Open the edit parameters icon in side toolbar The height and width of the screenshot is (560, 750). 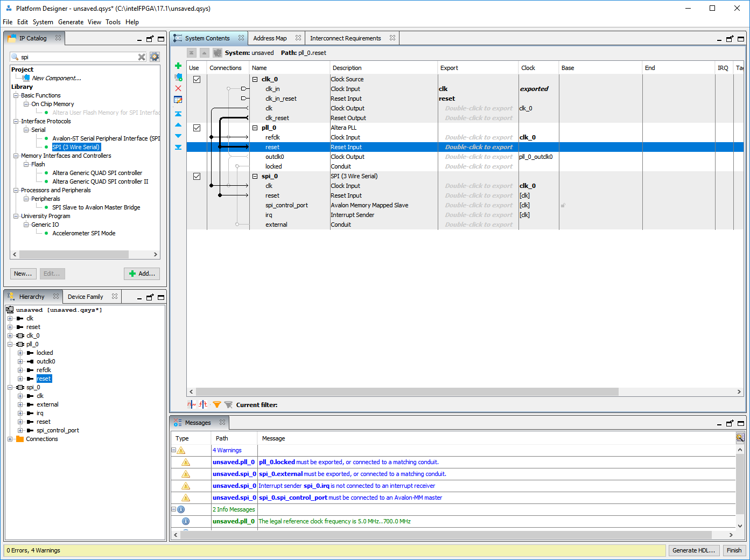pyautogui.click(x=178, y=100)
